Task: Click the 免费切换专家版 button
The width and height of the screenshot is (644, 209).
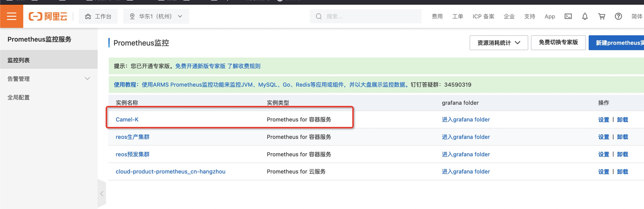Action: click(558, 42)
